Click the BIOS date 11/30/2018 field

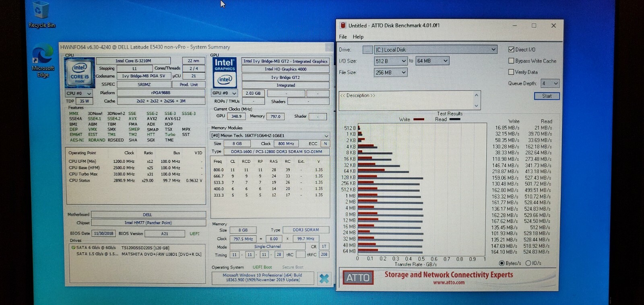(x=104, y=233)
